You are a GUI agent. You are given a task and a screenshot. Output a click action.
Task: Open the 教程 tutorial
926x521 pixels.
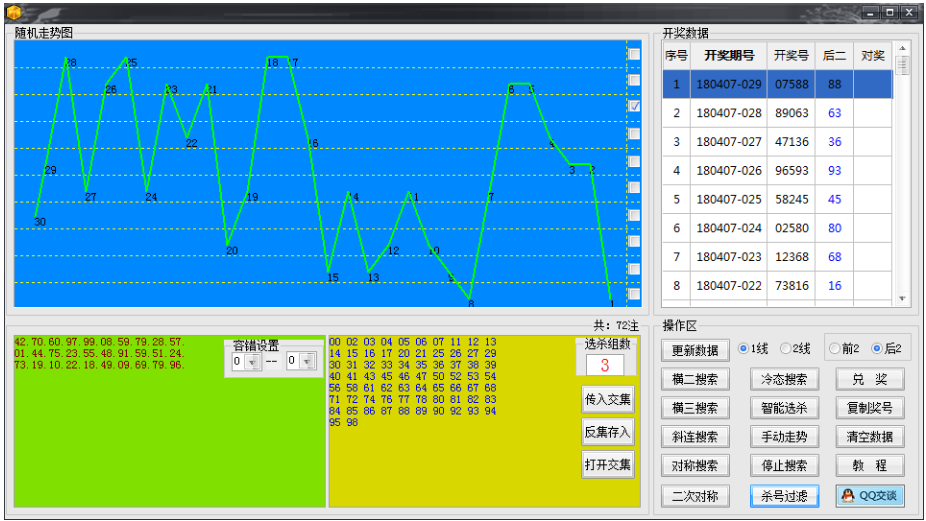point(869,465)
